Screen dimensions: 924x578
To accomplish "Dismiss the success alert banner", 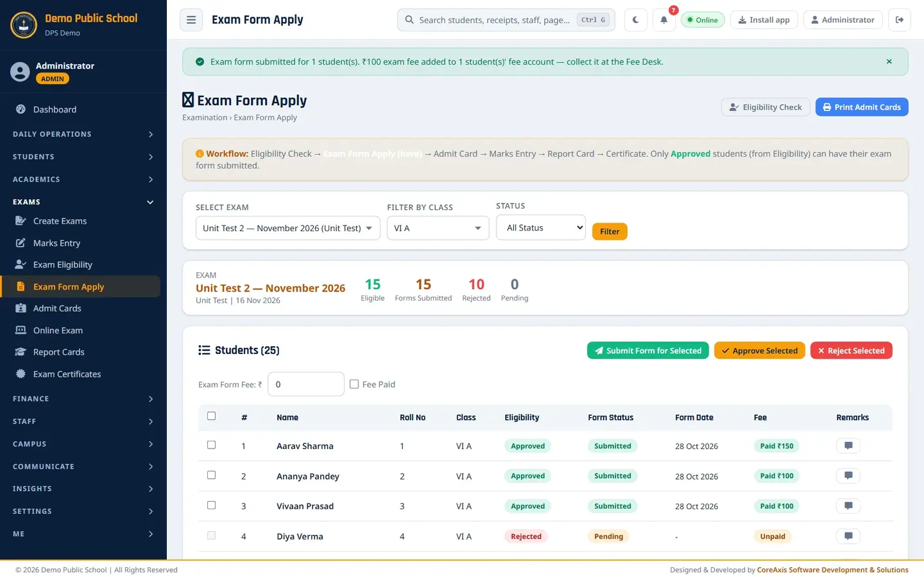I will (889, 62).
